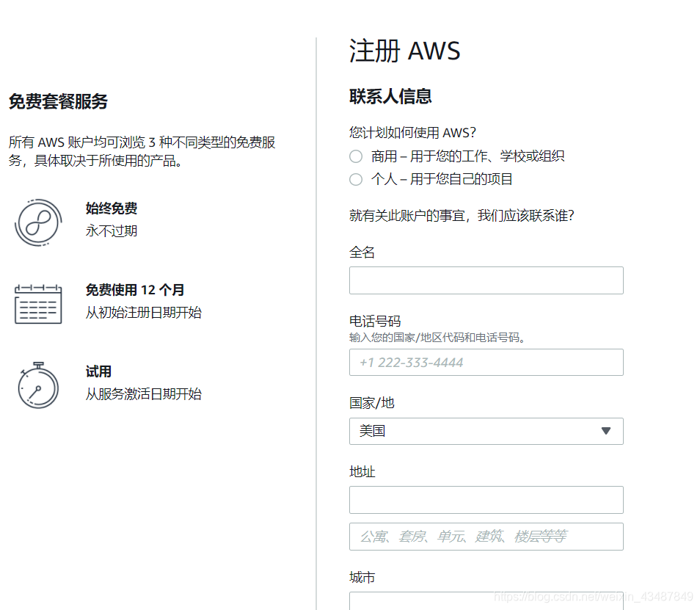Open the 国家/地 country dropdown showing 美国
Screen dimensions: 700x610
(x=486, y=432)
